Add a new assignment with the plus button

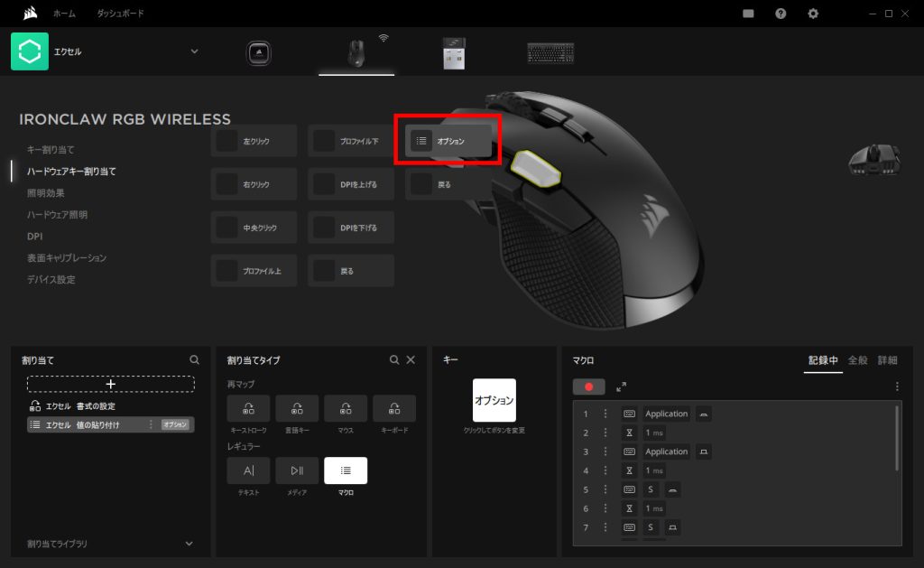click(111, 384)
